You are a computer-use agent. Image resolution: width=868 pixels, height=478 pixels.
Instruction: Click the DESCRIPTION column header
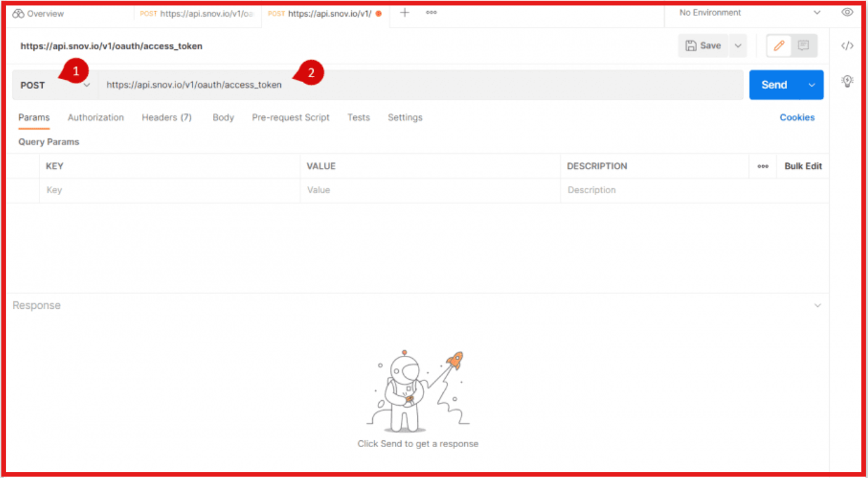(x=597, y=166)
